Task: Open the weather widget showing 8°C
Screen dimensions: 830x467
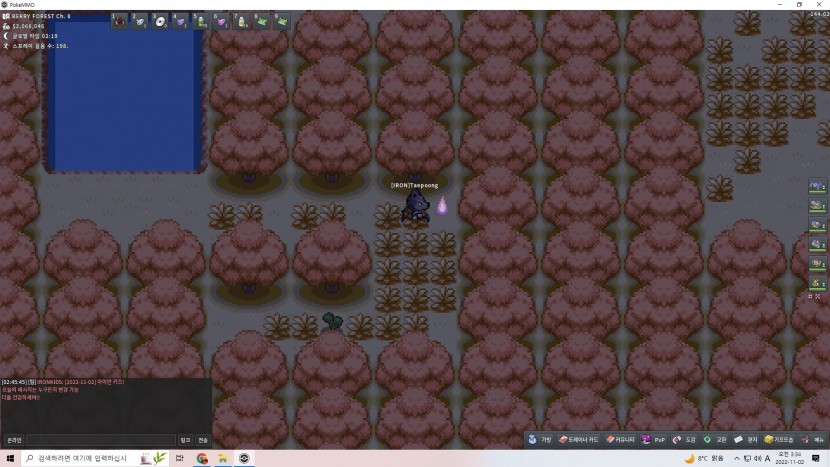Action: [705, 459]
